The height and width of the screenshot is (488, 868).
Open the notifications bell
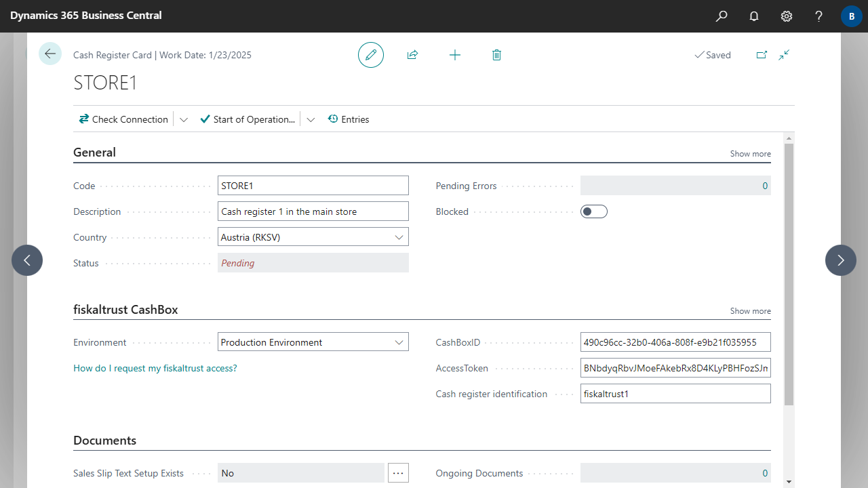pos(754,16)
